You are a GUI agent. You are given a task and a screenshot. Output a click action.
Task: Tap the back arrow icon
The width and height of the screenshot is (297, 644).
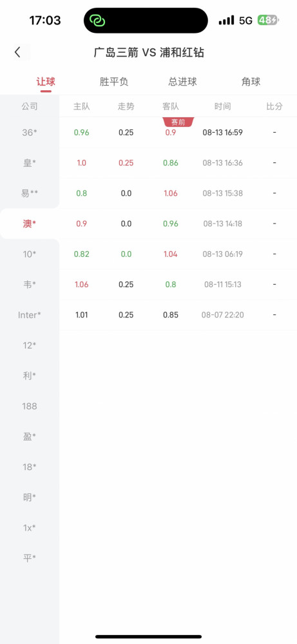click(x=17, y=52)
